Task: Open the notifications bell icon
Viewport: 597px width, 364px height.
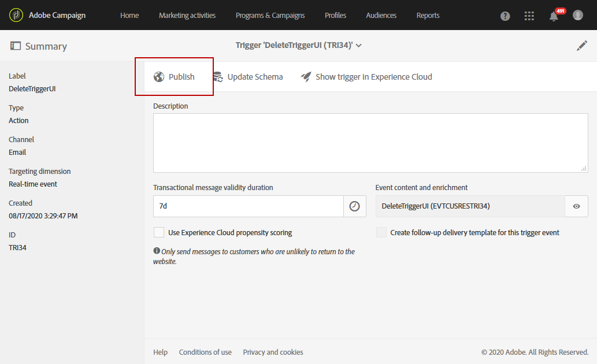Action: (554, 17)
